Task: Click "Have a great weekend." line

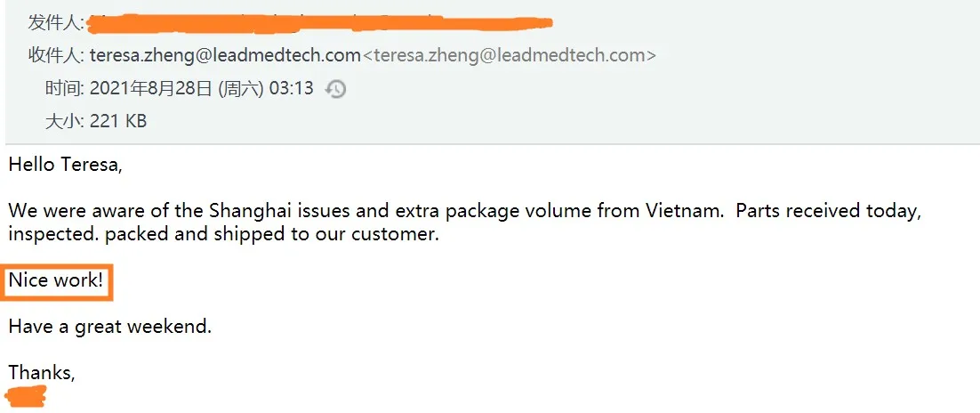Action: tap(109, 327)
